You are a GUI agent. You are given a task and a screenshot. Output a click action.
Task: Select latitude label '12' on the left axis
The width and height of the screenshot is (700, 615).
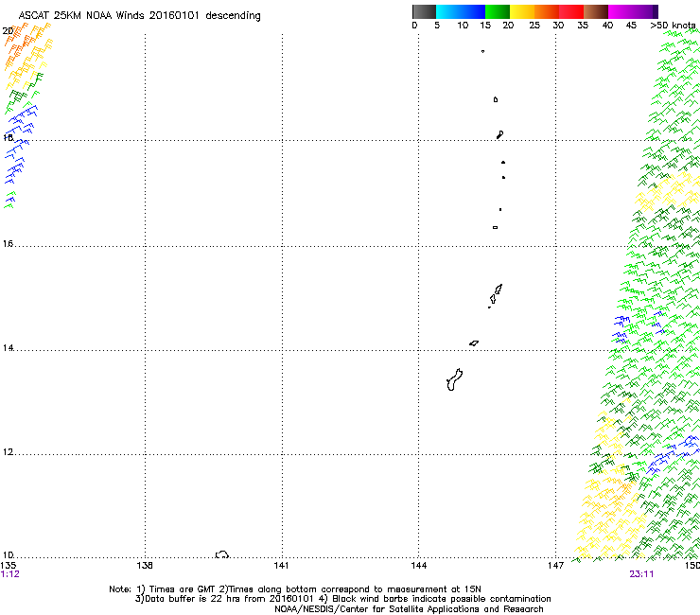[8, 452]
